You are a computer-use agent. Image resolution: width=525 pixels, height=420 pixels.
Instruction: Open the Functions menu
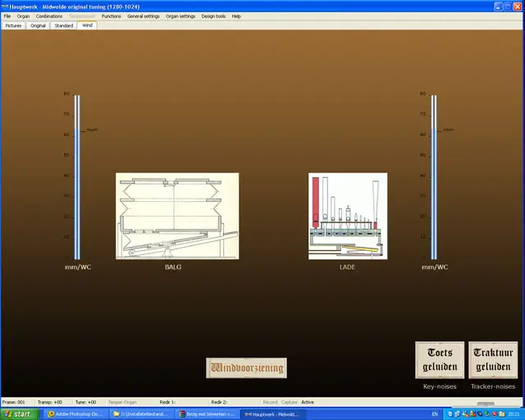tap(112, 16)
